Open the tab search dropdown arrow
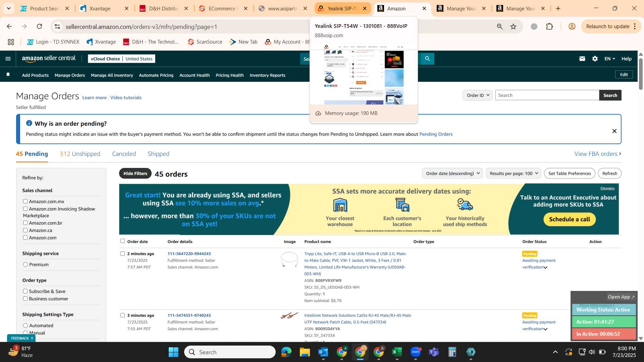Screen dimensions: 644x362 [8, 8]
